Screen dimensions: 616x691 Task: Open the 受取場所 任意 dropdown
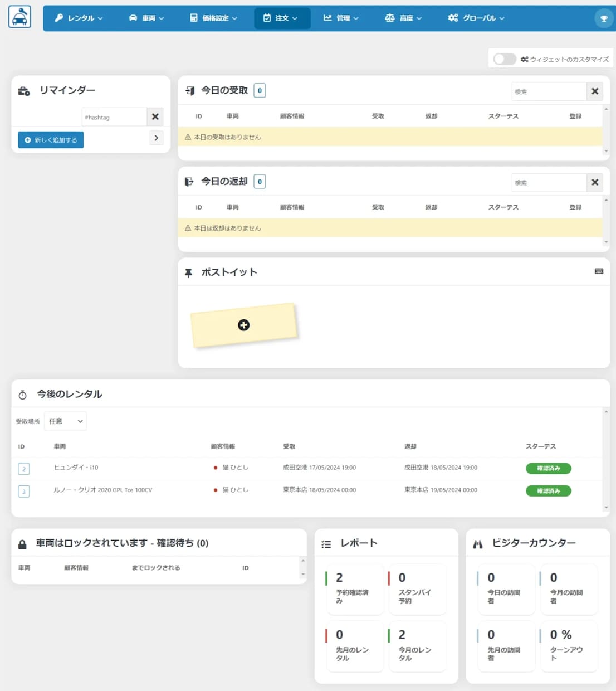pos(65,421)
